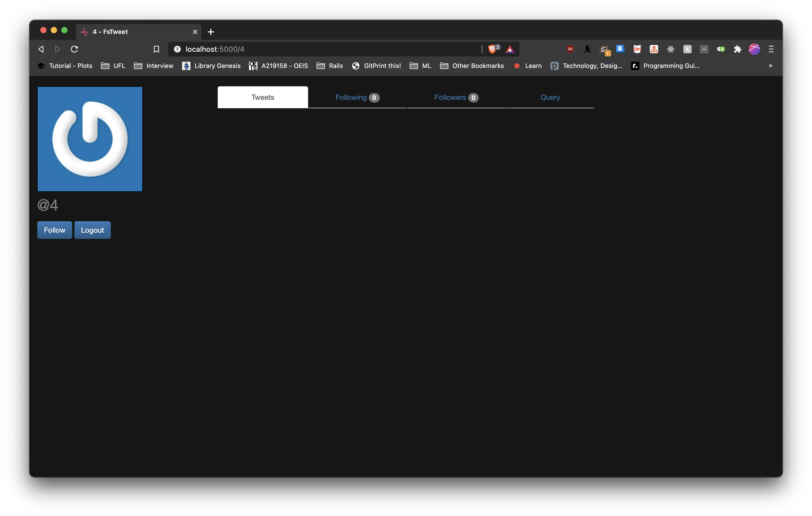Expand the hidden bookmarks overflow chevron

pyautogui.click(x=770, y=66)
